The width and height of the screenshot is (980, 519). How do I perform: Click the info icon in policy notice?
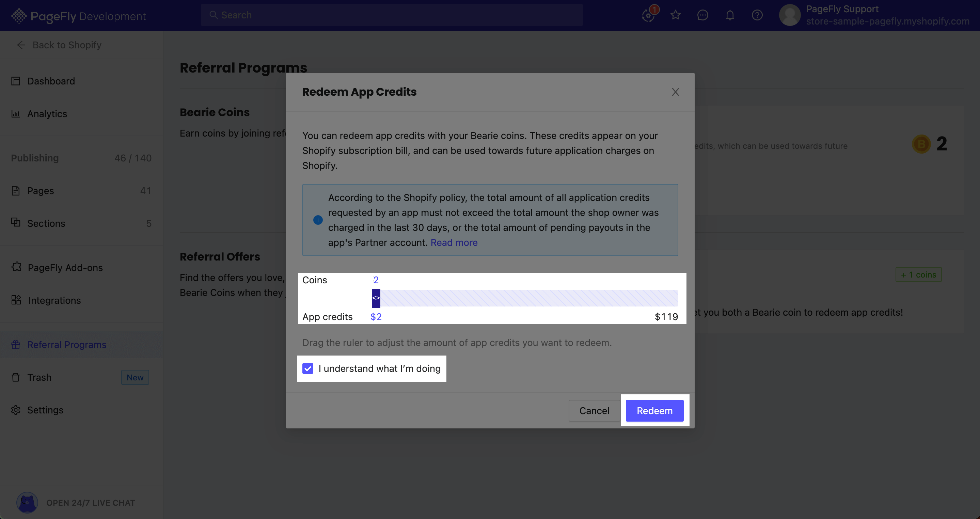tap(318, 220)
